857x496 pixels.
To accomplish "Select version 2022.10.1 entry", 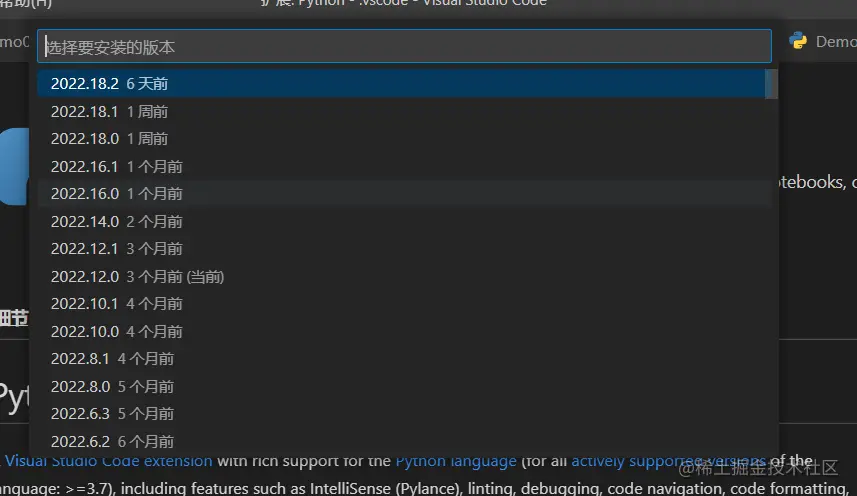I will point(401,304).
